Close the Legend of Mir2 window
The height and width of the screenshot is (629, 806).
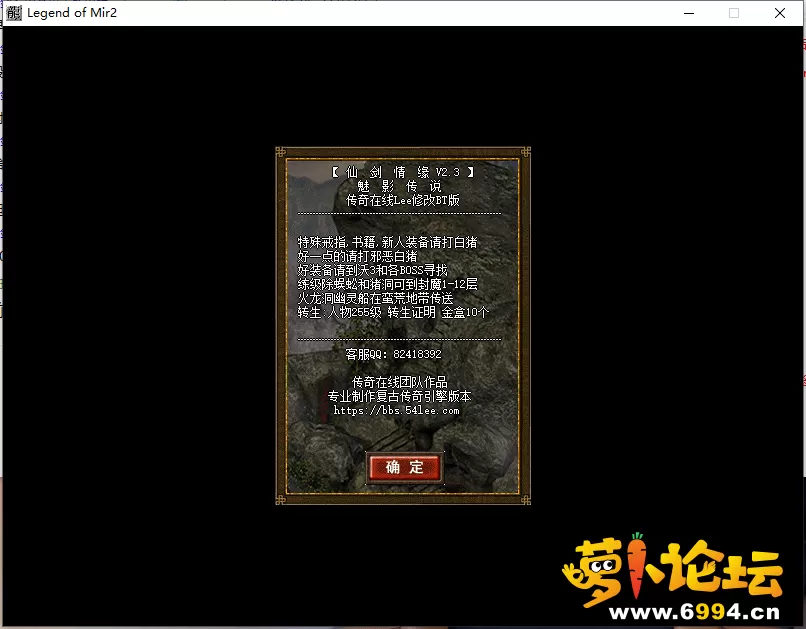point(780,13)
